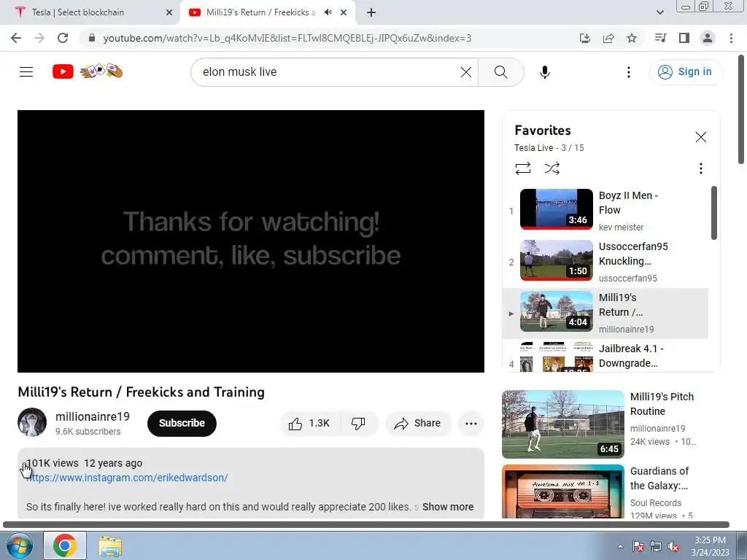
Task: Open the YouTube hamburger guide menu
Action: click(26, 72)
